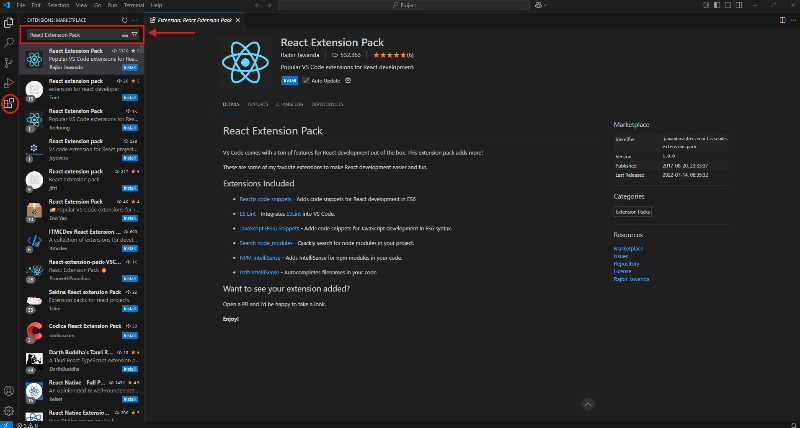Open the extension manage gear next to Auto Update
Image resolution: width=800 pixels, height=428 pixels.
coord(348,81)
